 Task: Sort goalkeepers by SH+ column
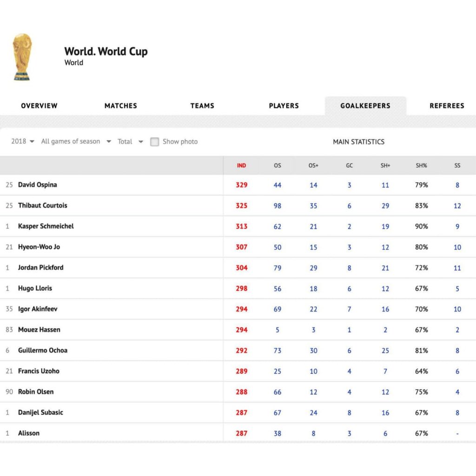click(385, 165)
